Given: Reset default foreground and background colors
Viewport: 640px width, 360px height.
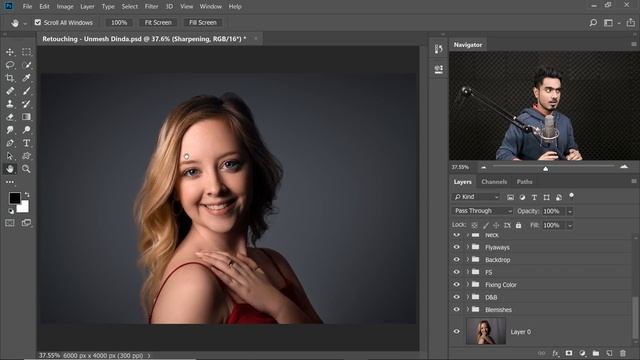Looking at the screenshot, I should (x=11, y=211).
